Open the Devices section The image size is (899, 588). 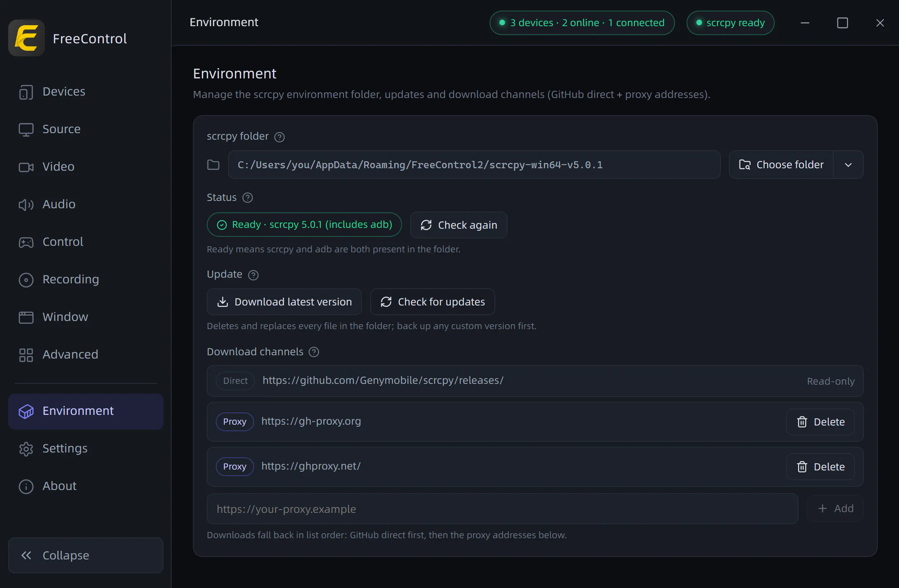85,91
